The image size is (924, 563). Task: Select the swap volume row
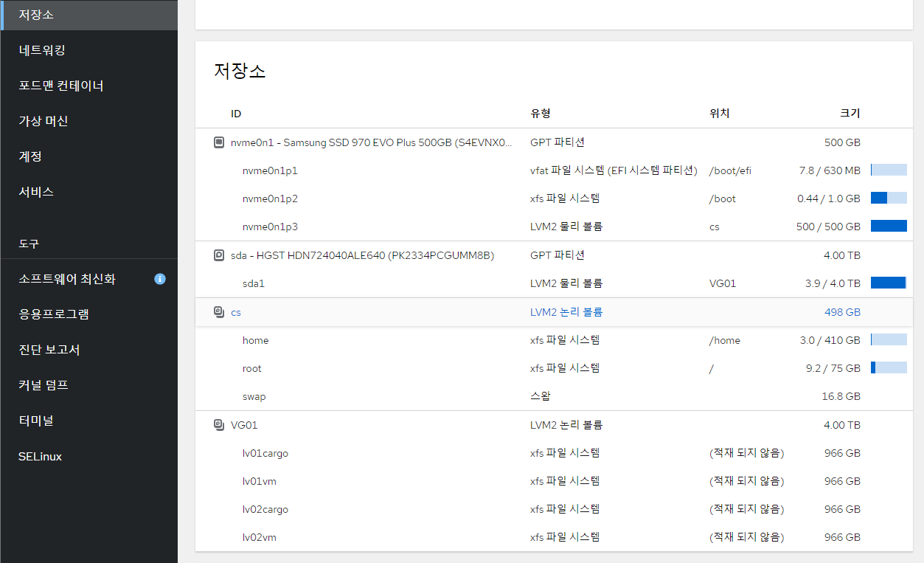[554, 396]
